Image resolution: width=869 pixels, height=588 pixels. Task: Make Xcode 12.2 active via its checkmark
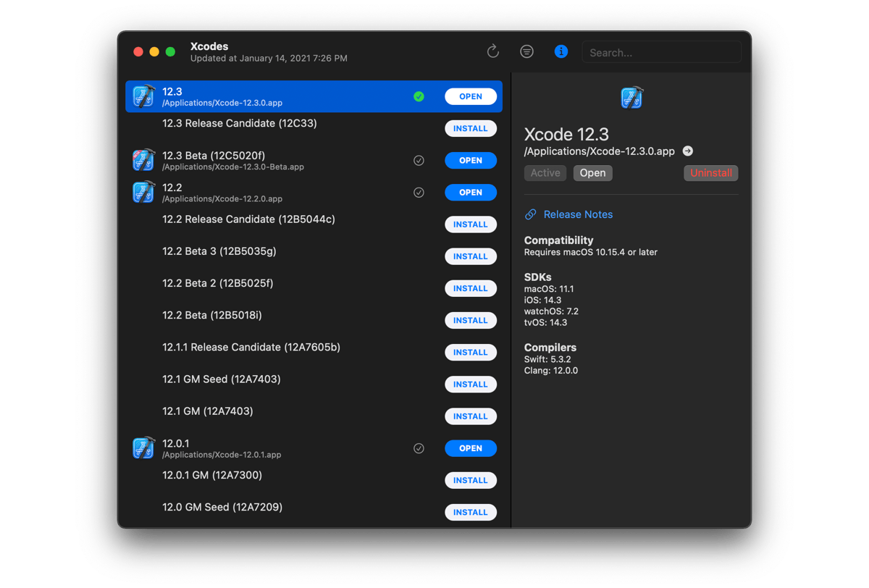pyautogui.click(x=419, y=193)
